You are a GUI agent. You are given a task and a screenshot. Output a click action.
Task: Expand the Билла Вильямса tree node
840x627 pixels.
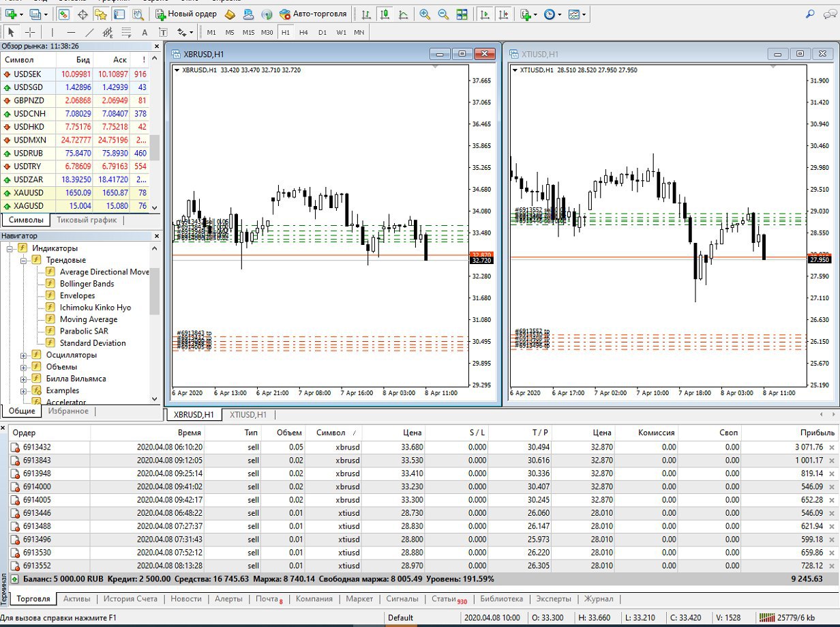23,379
